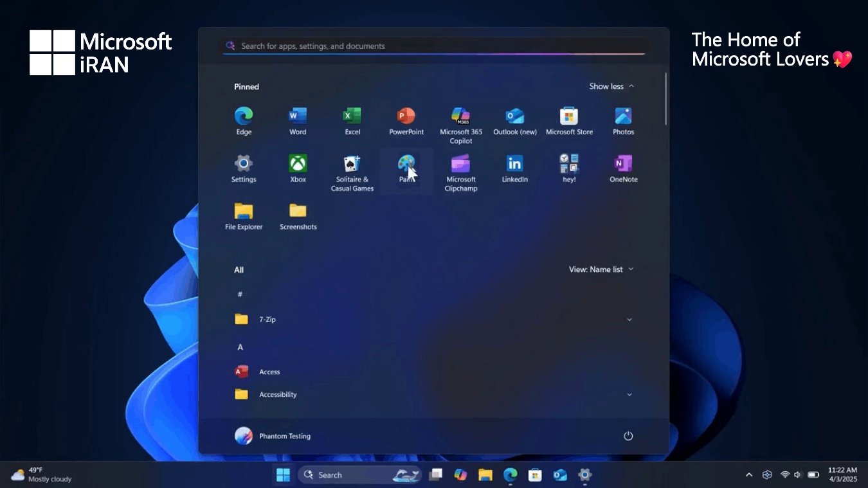Open the Photos app
This screenshot has width=868, height=488.
pos(623,122)
